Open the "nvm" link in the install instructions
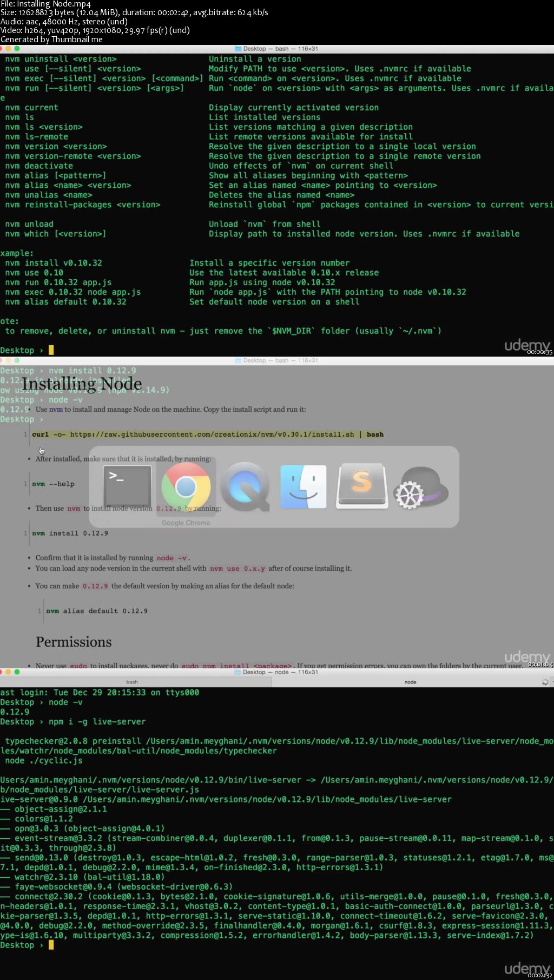Viewport: 554px width, 980px height. [56, 410]
